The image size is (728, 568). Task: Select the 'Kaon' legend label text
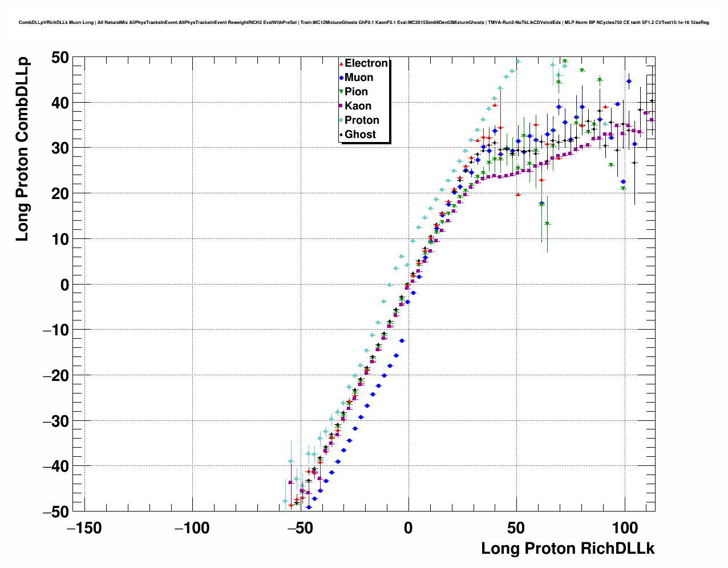click(358, 106)
